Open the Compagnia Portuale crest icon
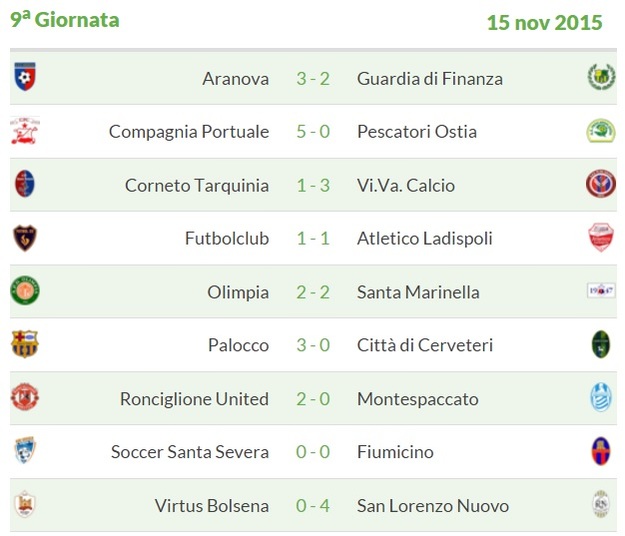Screen dimensions: 625x536 click(24, 131)
